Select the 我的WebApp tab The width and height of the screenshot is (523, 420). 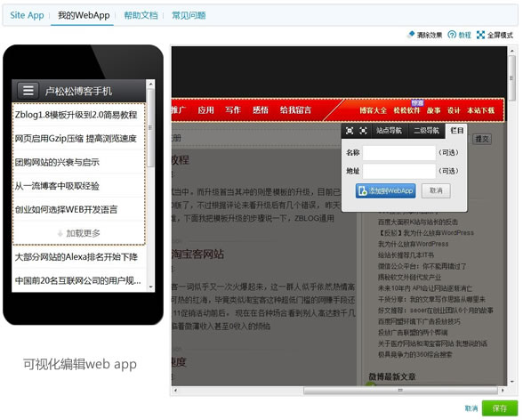(x=84, y=15)
